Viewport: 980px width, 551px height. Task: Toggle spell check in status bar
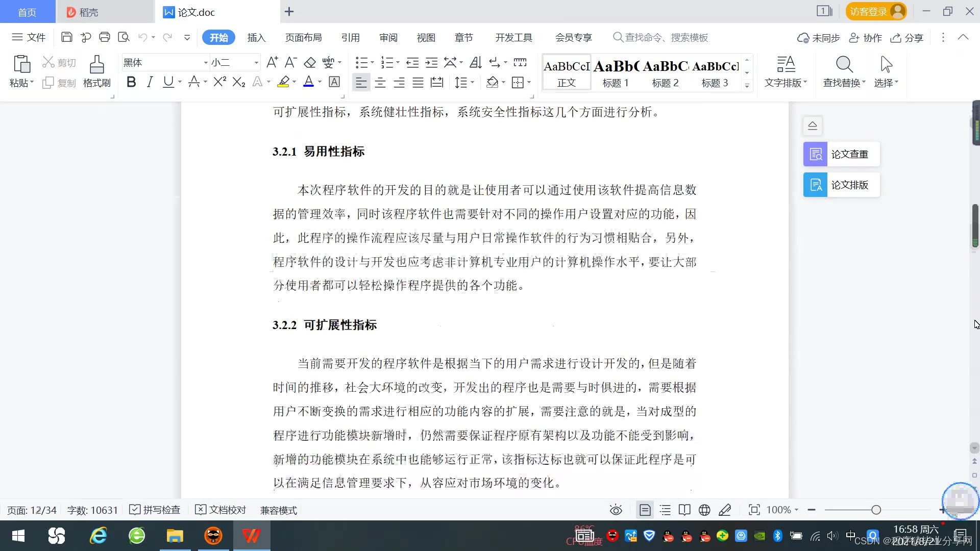pyautogui.click(x=155, y=510)
